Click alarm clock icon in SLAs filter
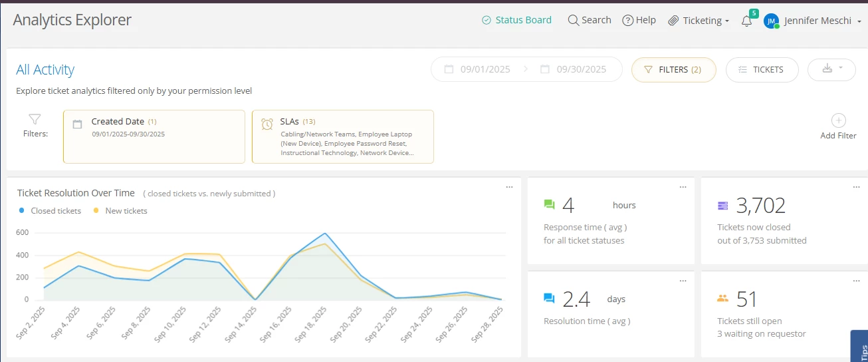868x362 pixels. coord(267,124)
